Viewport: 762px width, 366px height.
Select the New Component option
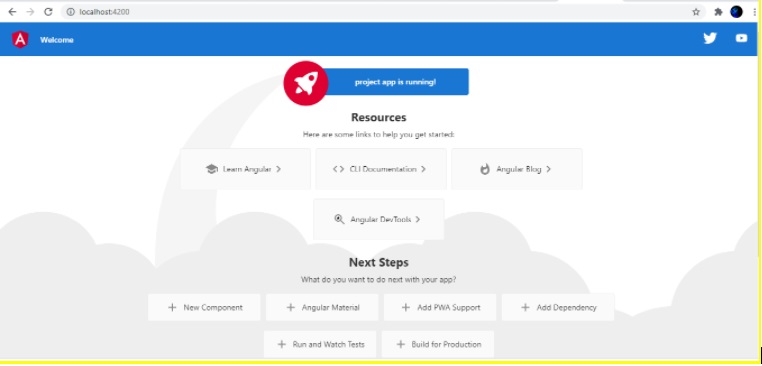click(204, 307)
